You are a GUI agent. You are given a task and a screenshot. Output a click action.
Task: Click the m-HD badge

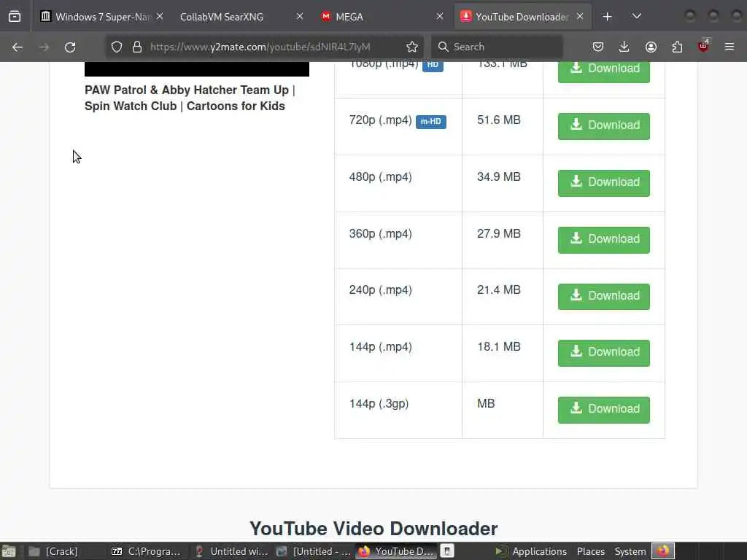pos(430,122)
